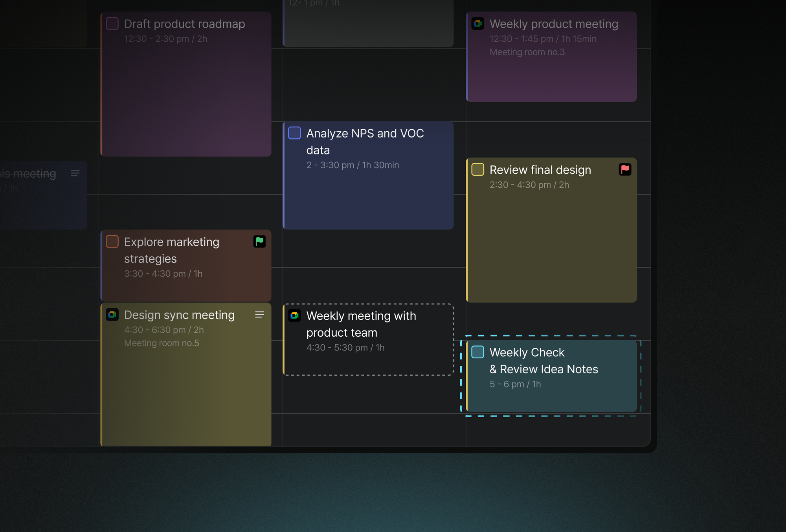This screenshot has height=532, width=786.
Task: Click the Meeting room no.3 location text
Action: pyautogui.click(x=527, y=52)
